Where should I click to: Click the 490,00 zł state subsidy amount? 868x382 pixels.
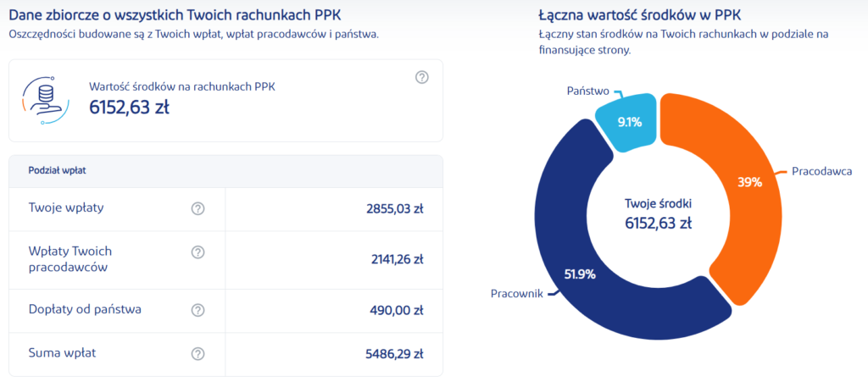tap(397, 310)
